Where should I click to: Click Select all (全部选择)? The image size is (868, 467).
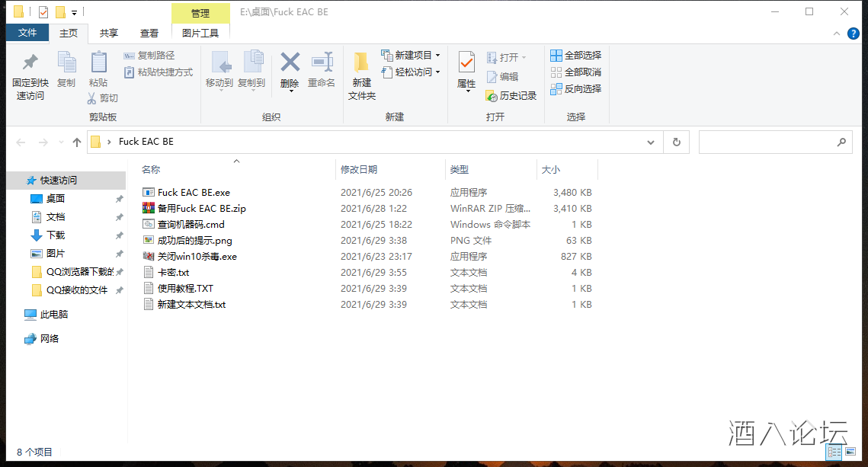575,56
